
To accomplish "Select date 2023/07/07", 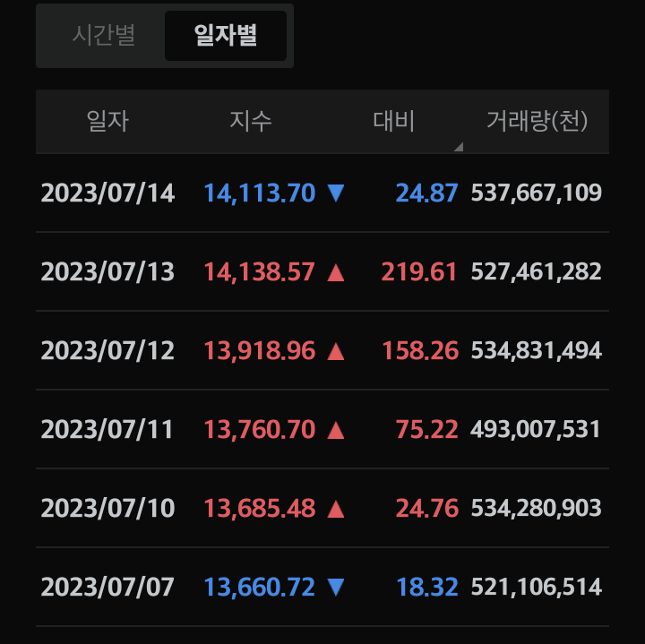I will point(107,588).
